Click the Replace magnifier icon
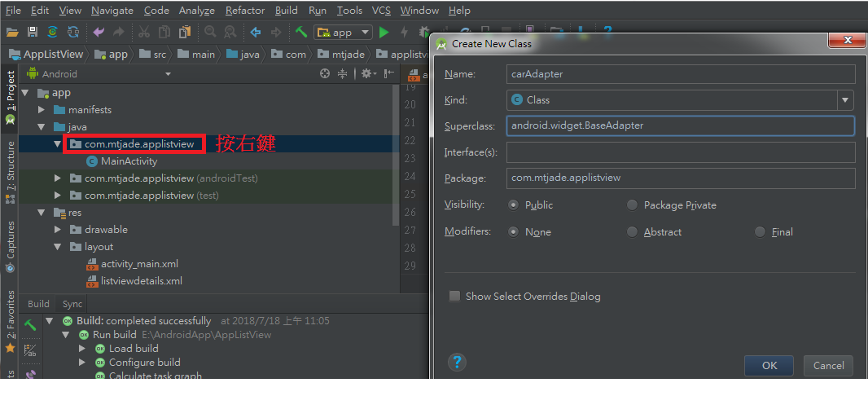868x396 pixels. (230, 32)
